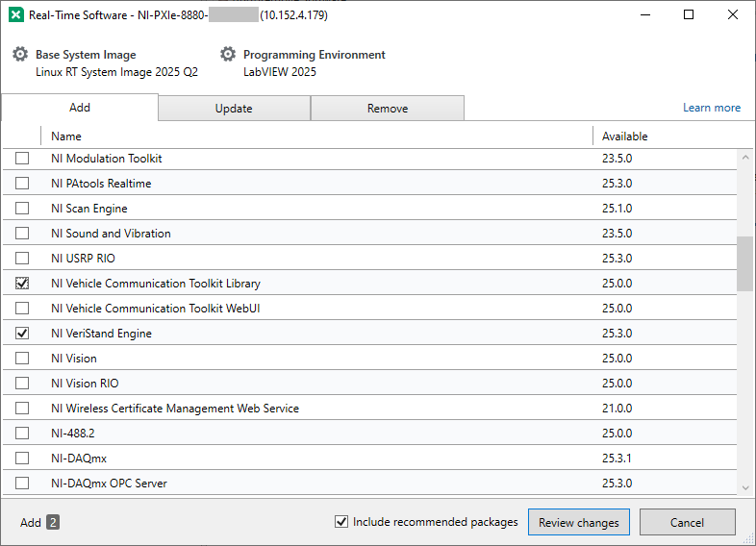Screen dimensions: 756x546
Task: Enable the NI-DAQmx package checkbox
Action: [22, 459]
